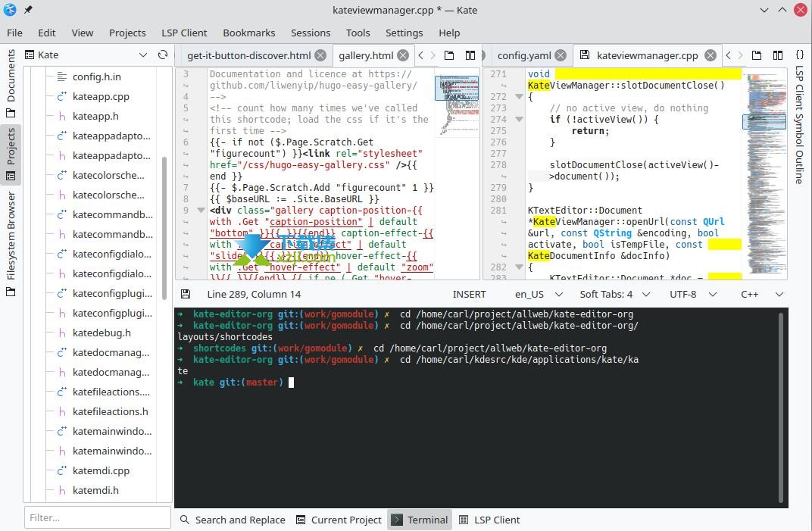
Task: Open the Projects menu
Action: point(127,33)
